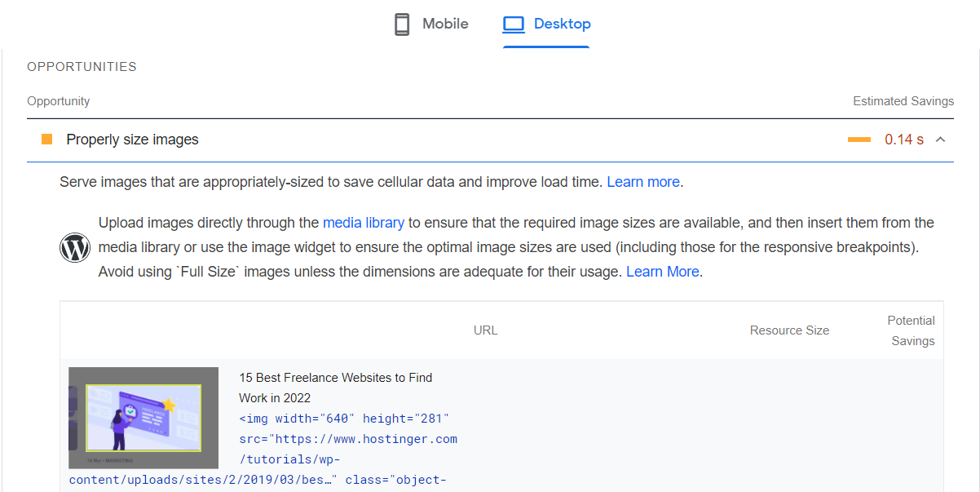Open the media library link
Screen dimensions: 980x492
[364, 222]
